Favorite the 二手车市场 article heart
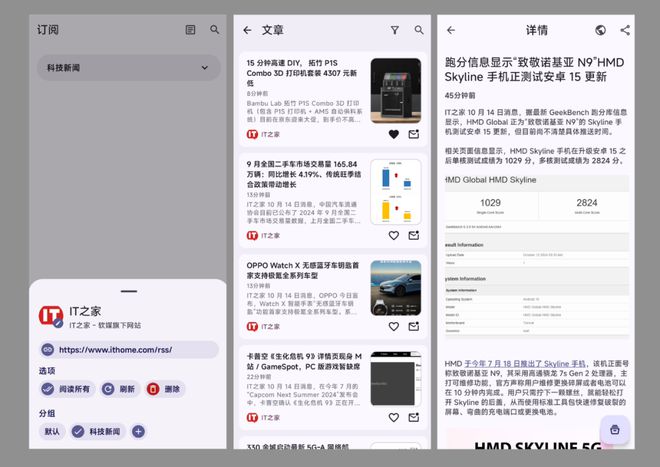660x467 pixels. pos(394,235)
